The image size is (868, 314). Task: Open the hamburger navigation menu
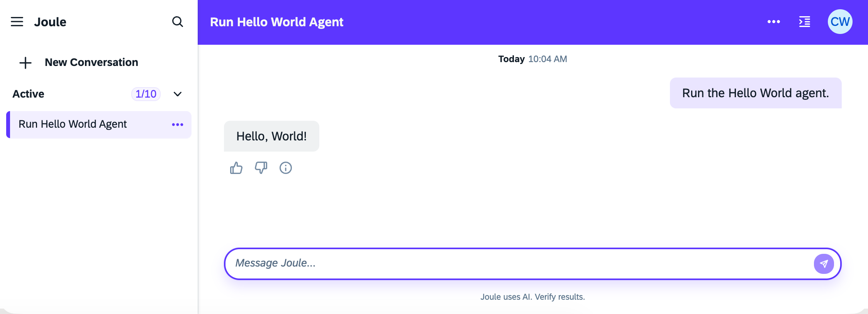[x=17, y=22]
